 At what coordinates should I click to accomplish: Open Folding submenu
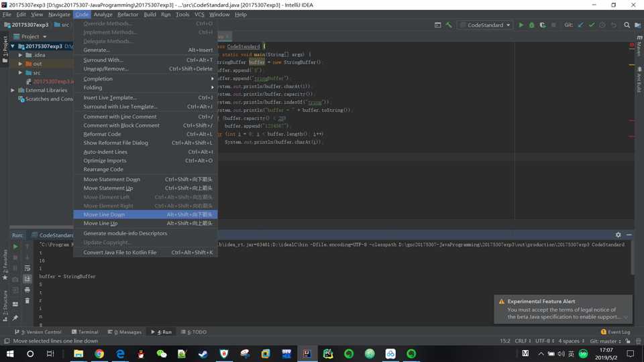(146, 87)
